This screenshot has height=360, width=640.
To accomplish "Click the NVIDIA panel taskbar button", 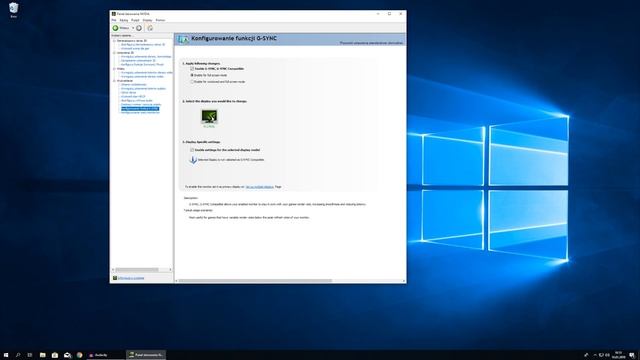I will pyautogui.click(x=146, y=355).
